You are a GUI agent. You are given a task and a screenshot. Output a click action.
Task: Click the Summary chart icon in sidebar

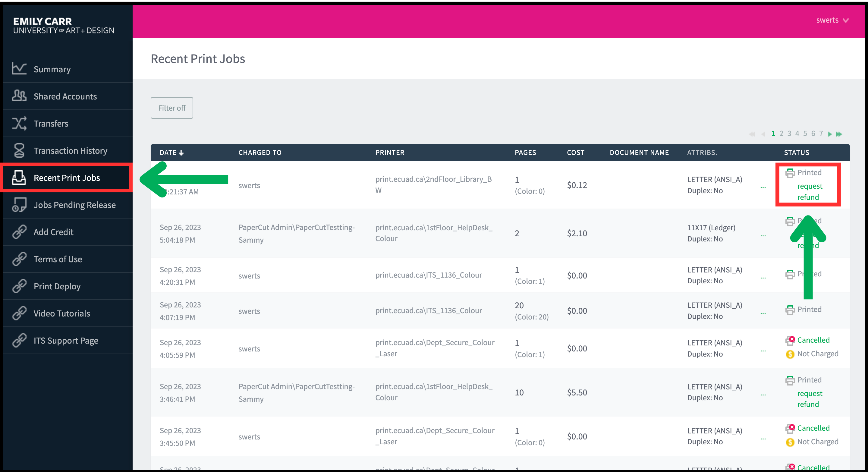(19, 69)
